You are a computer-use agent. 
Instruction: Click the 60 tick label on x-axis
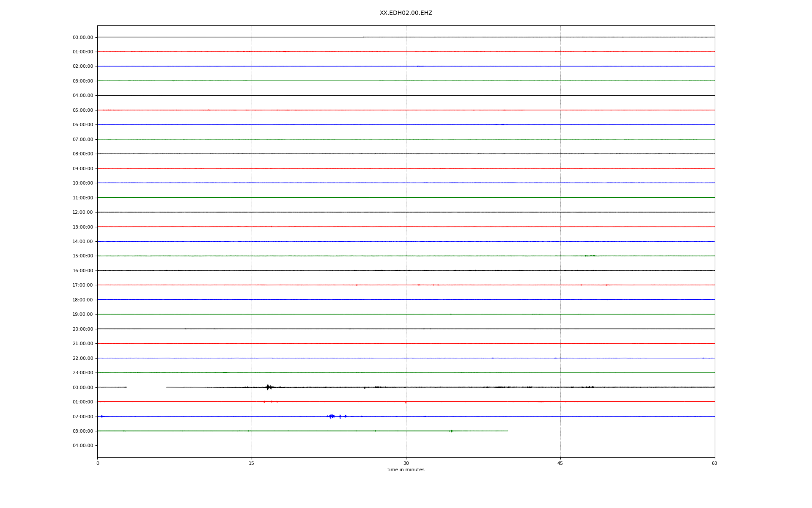[714, 463]
